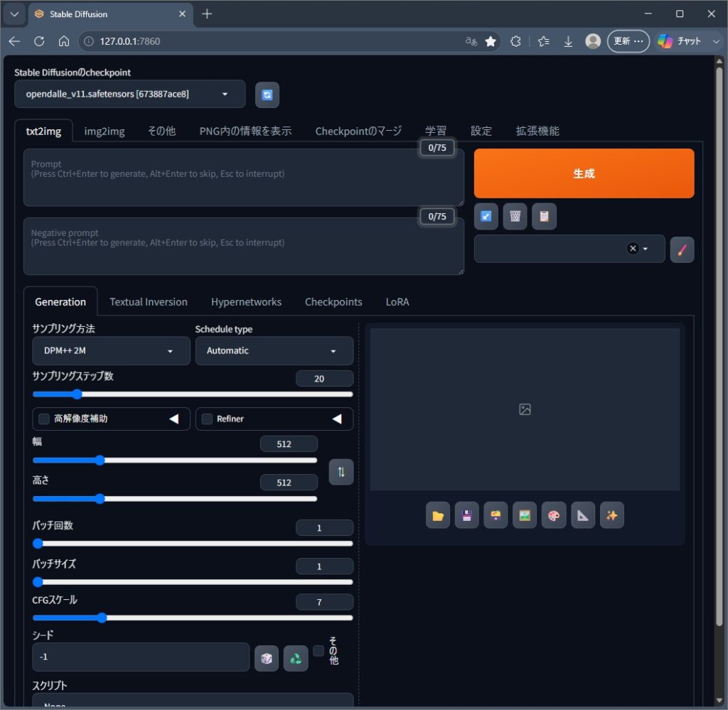Open the browser tab list chevron
This screenshot has height=710, width=728.
(14, 14)
